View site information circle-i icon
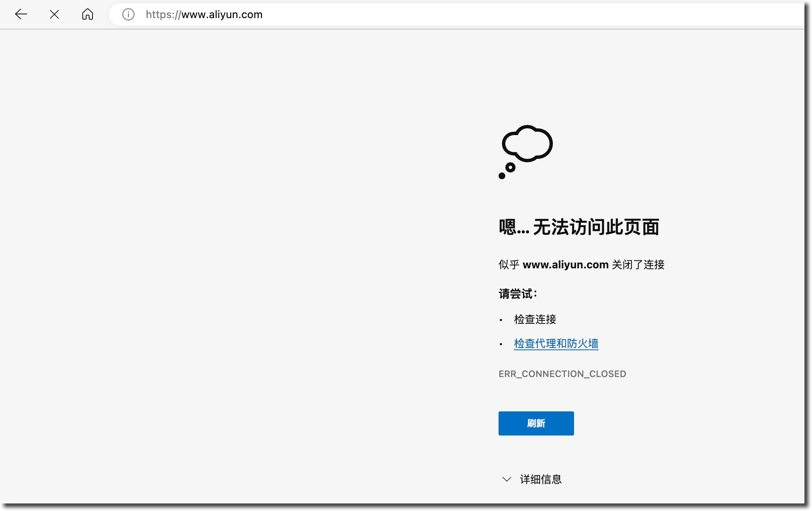The height and width of the screenshot is (511, 812). point(128,14)
